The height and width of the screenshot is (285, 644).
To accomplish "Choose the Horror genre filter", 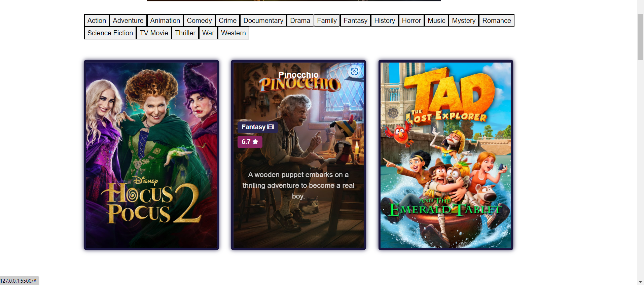I will [x=412, y=21].
